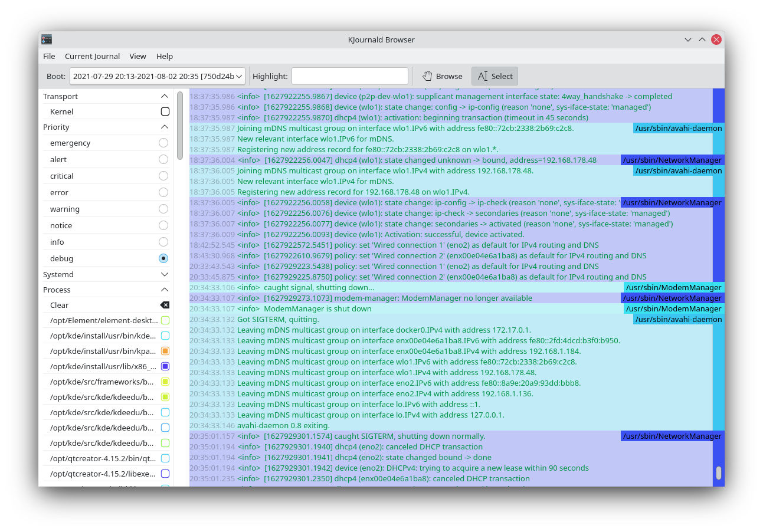The height and width of the screenshot is (532, 763).
Task: Click the KJournald app icon in title bar
Action: pos(47,40)
